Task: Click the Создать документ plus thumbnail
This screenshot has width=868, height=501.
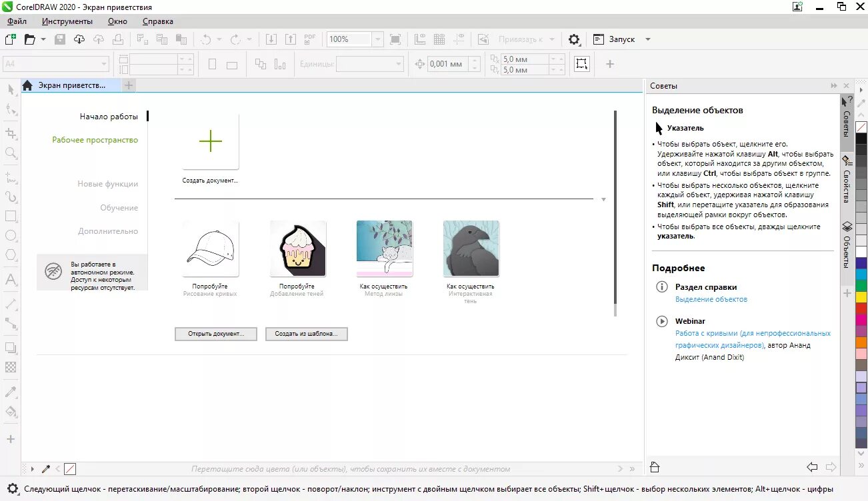Action: pyautogui.click(x=211, y=141)
